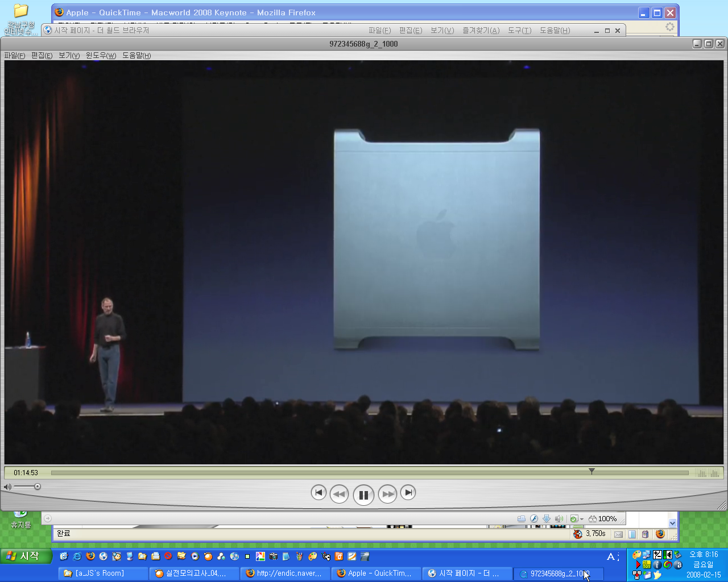The width and height of the screenshot is (728, 582).
Task: Open 파일(F) menu in The World browser
Action: [x=379, y=31]
